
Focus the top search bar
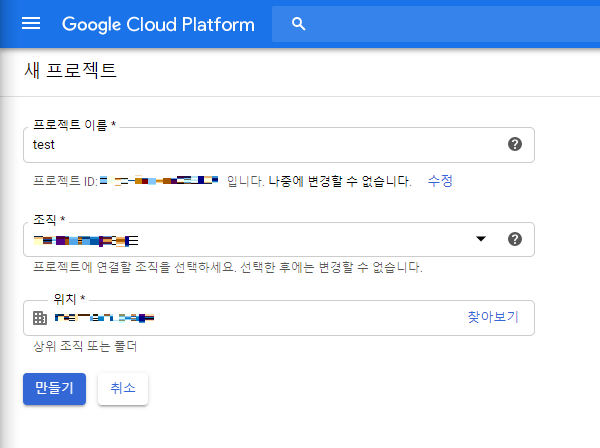point(436,24)
